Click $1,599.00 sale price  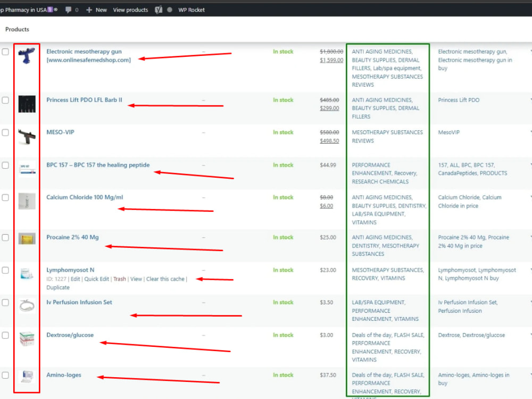(x=331, y=60)
